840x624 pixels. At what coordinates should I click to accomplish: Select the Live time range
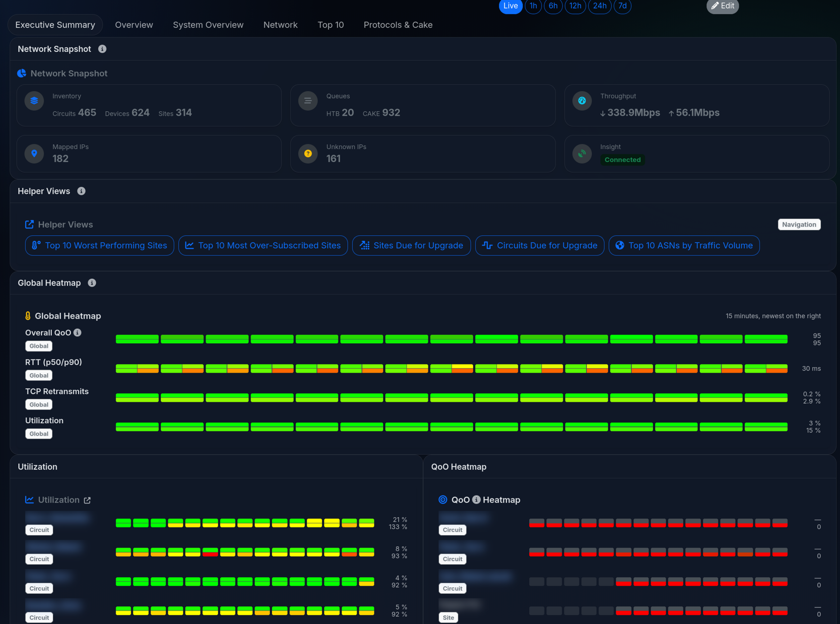(x=510, y=6)
